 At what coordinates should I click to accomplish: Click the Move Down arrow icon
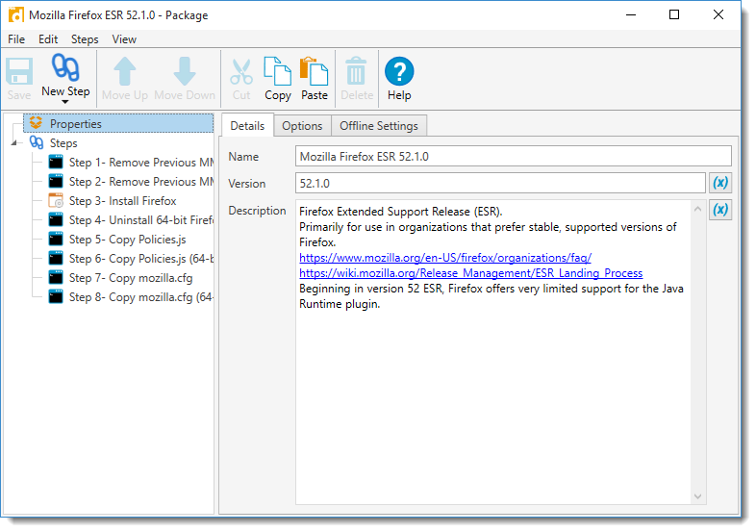tap(185, 71)
